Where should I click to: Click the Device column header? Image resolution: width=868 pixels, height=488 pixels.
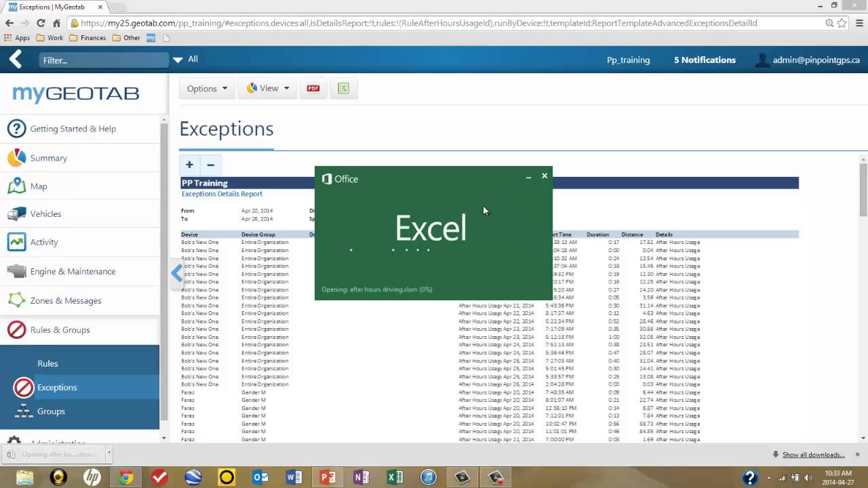point(189,235)
